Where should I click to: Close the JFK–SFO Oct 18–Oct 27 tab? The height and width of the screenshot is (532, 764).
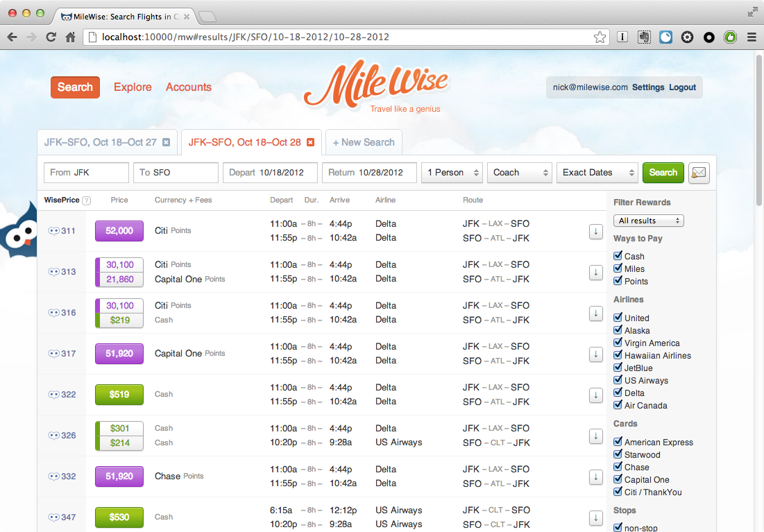click(166, 142)
